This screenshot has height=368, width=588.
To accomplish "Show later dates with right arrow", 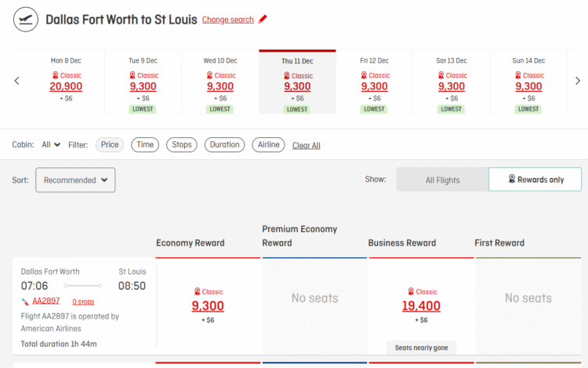I will [578, 81].
